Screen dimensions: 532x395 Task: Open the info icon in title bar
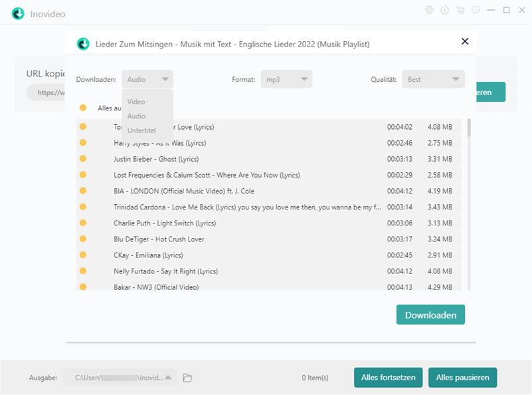[445, 10]
